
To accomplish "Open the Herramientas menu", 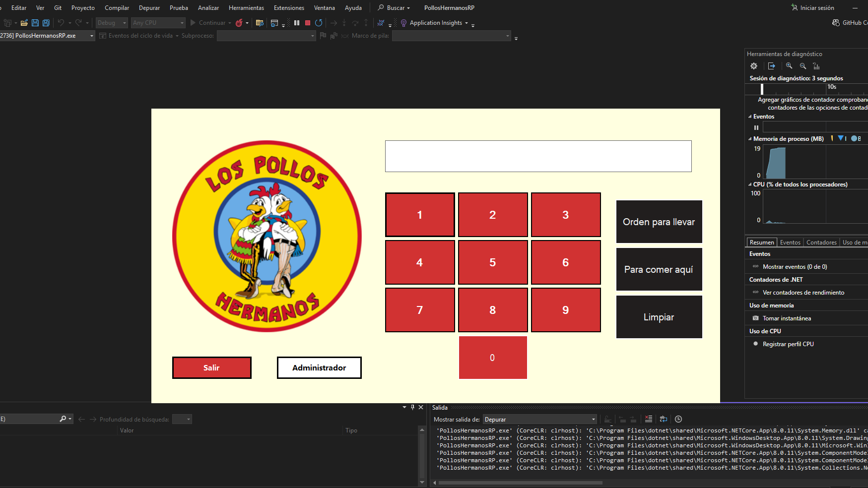I will point(246,8).
